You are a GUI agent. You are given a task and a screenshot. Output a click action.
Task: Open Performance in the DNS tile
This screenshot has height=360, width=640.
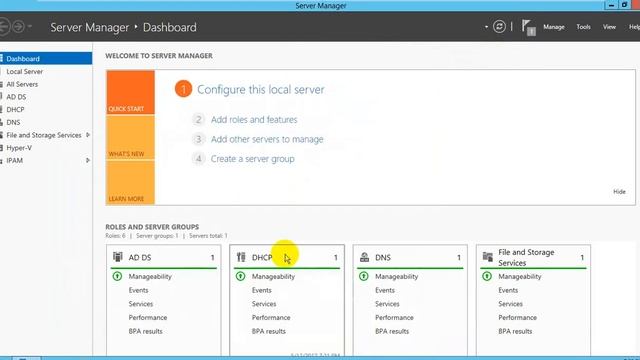(x=394, y=318)
